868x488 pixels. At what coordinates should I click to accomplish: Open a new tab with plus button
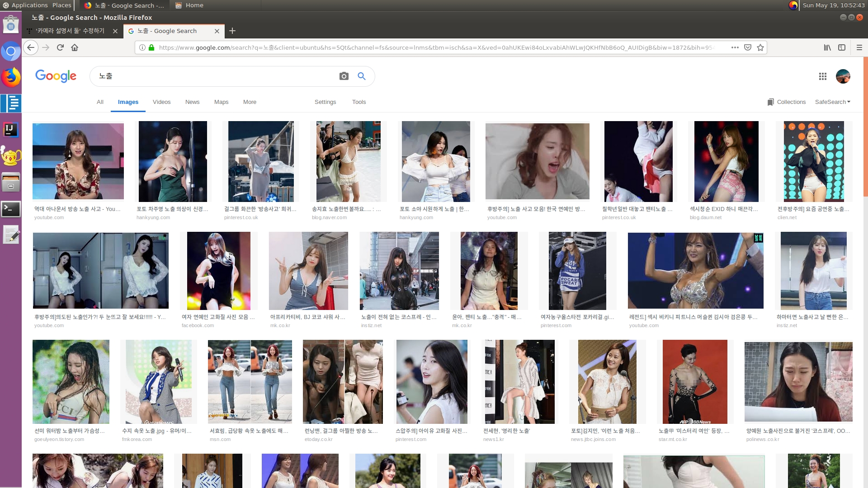232,31
